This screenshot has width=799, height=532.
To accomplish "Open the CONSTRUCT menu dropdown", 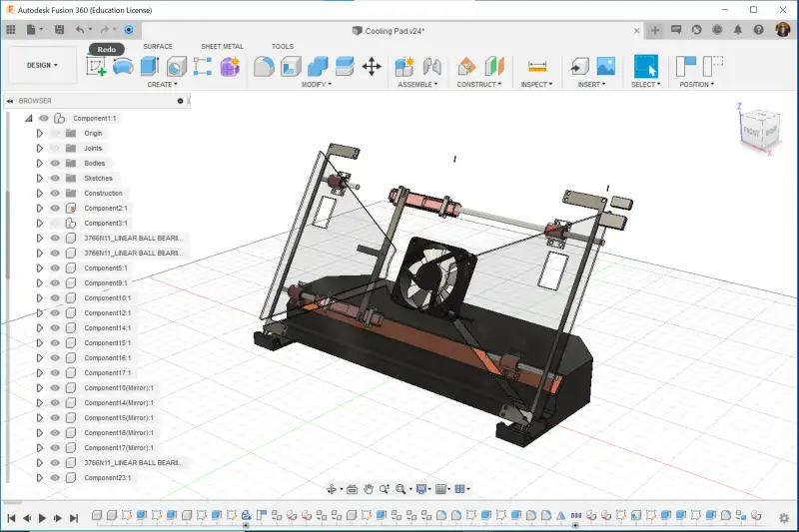I will coord(479,85).
